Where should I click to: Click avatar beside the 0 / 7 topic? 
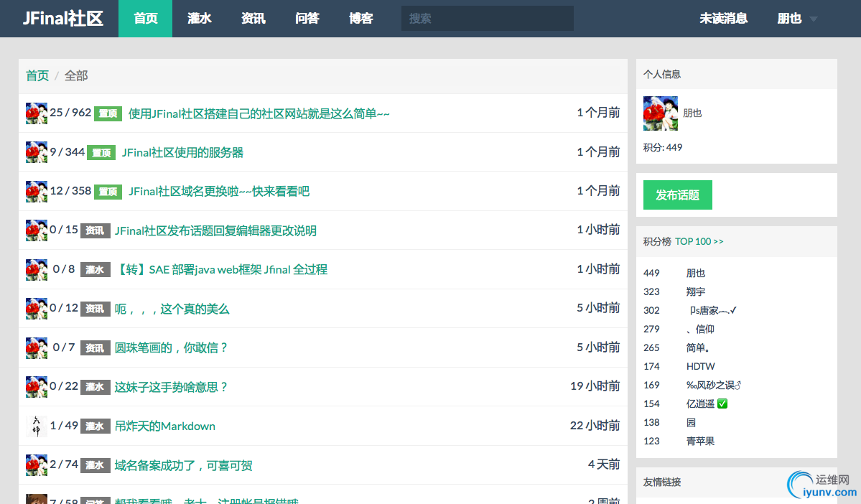pyautogui.click(x=36, y=348)
